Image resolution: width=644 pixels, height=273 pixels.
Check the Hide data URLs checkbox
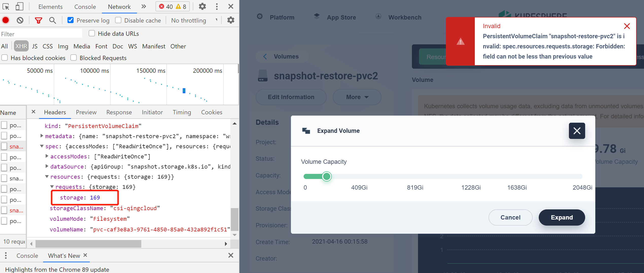[x=92, y=33]
